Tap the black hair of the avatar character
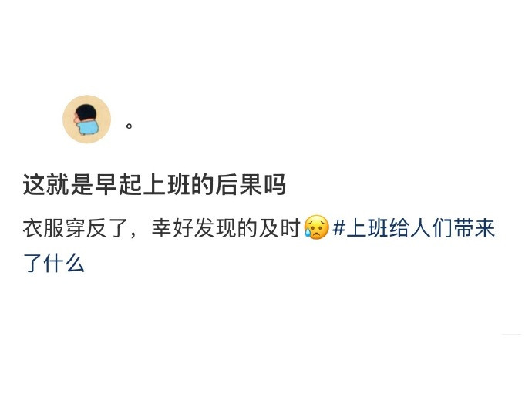 (86, 113)
